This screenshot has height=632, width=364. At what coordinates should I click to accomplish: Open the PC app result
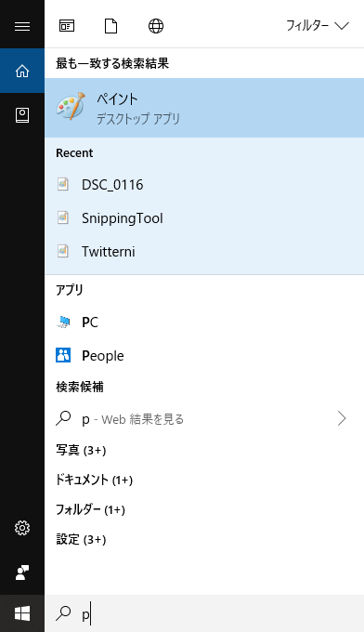tap(204, 323)
